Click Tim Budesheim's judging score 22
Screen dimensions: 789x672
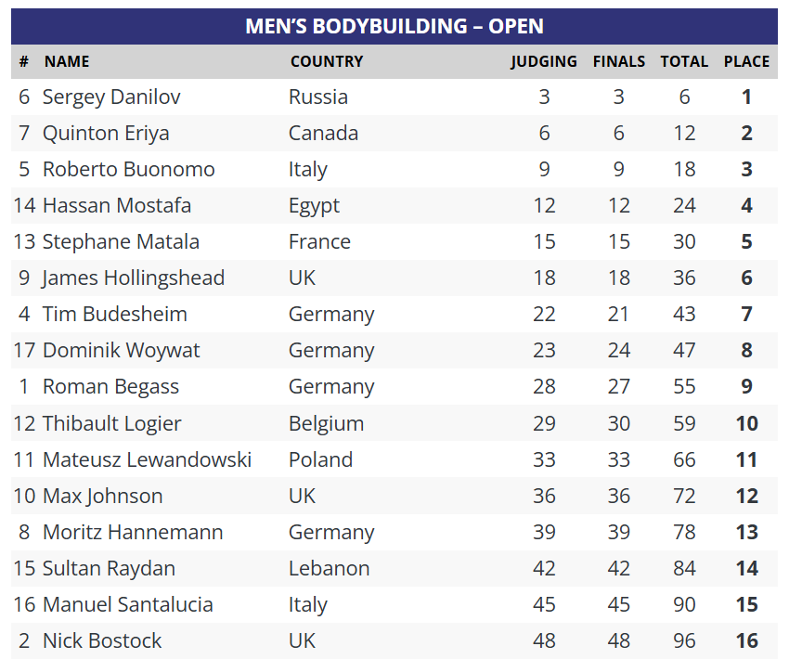point(544,315)
